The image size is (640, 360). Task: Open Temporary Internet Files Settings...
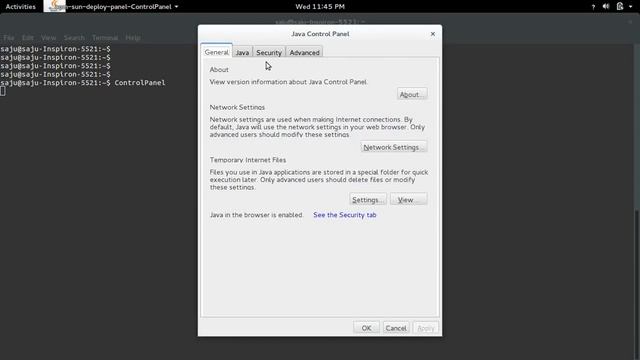pyautogui.click(x=368, y=200)
